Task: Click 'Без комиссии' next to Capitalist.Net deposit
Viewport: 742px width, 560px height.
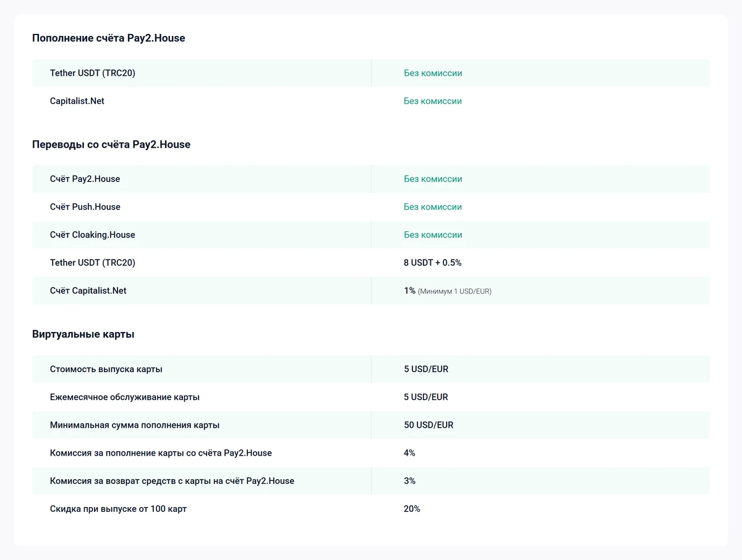Action: (x=433, y=101)
